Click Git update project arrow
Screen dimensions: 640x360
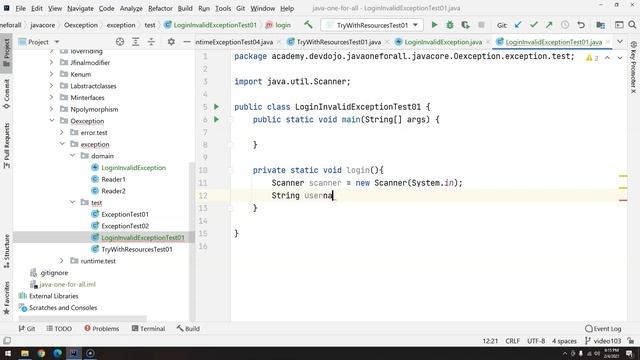(518, 25)
